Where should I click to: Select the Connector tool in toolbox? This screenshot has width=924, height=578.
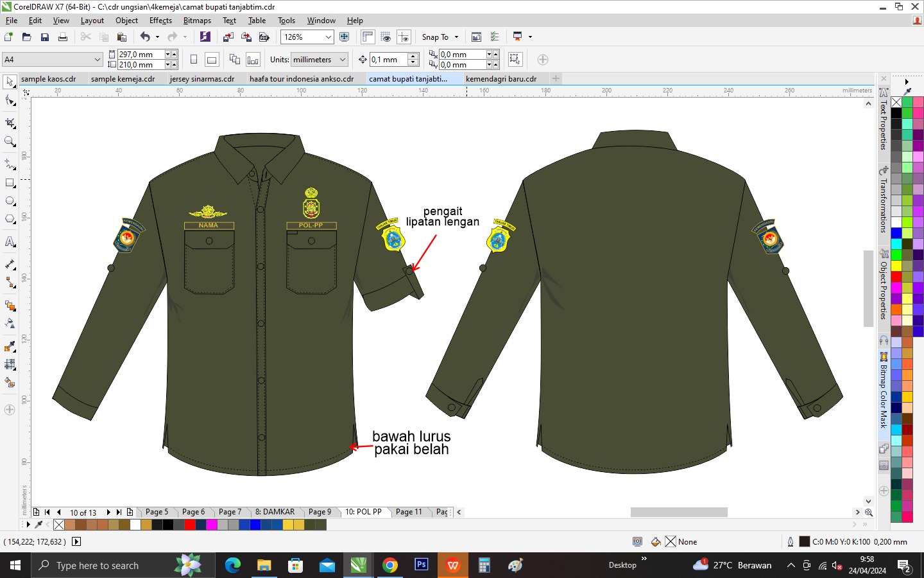(10, 283)
